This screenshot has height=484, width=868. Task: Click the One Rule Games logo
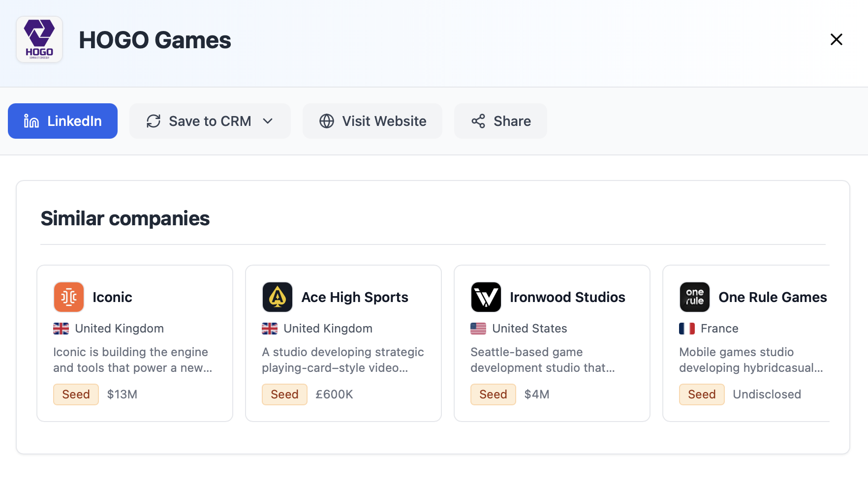pos(694,297)
